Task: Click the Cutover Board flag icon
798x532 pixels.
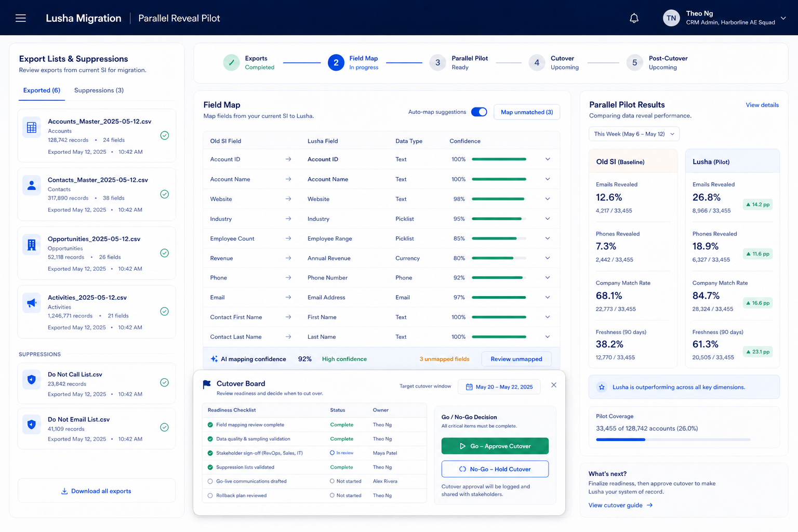Action: (207, 384)
